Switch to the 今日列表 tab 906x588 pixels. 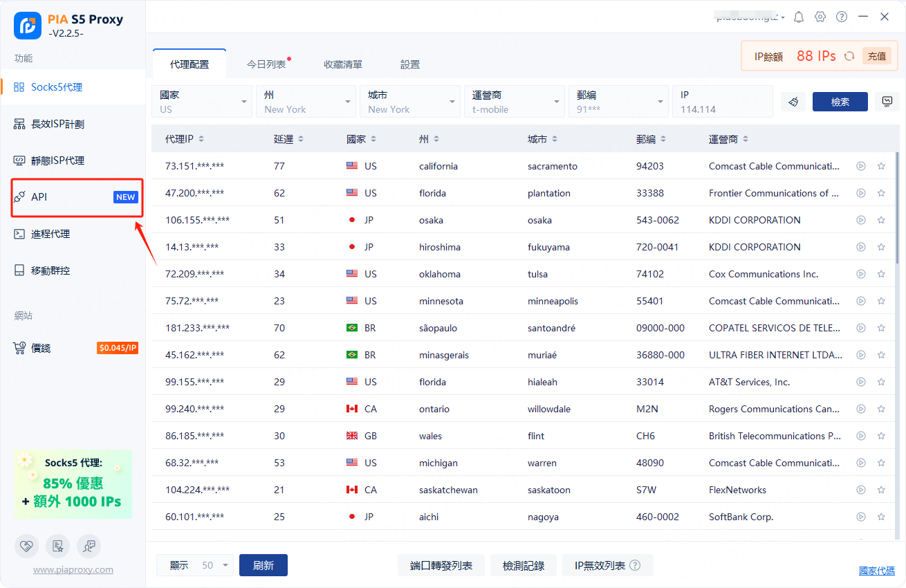coord(267,64)
